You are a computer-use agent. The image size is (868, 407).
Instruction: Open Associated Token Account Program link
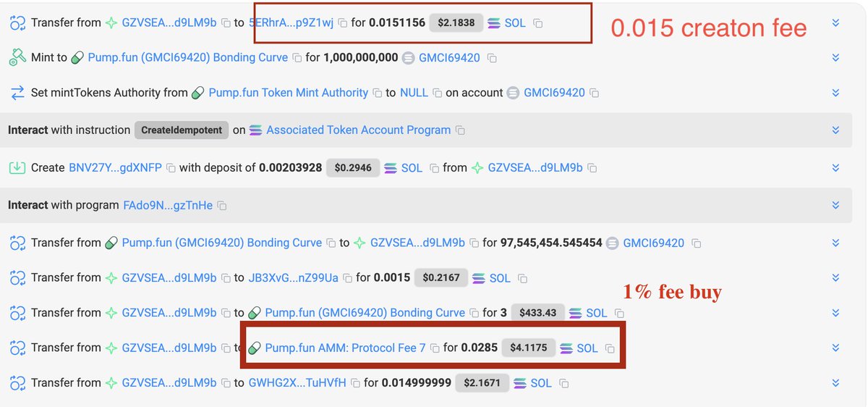tap(359, 130)
